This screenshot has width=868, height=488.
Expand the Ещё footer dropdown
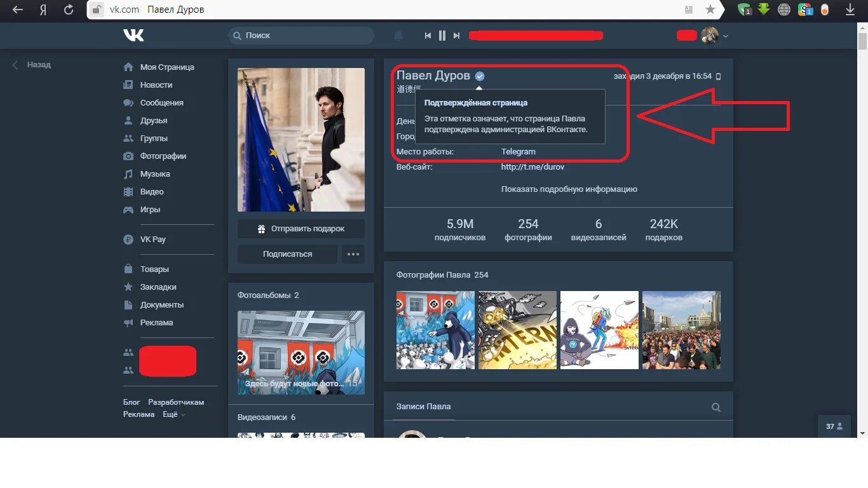tap(174, 414)
